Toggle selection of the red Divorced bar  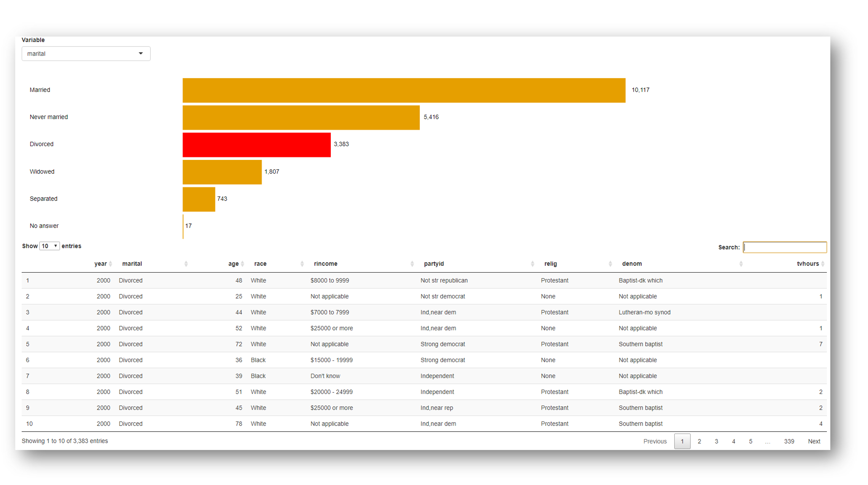(257, 144)
